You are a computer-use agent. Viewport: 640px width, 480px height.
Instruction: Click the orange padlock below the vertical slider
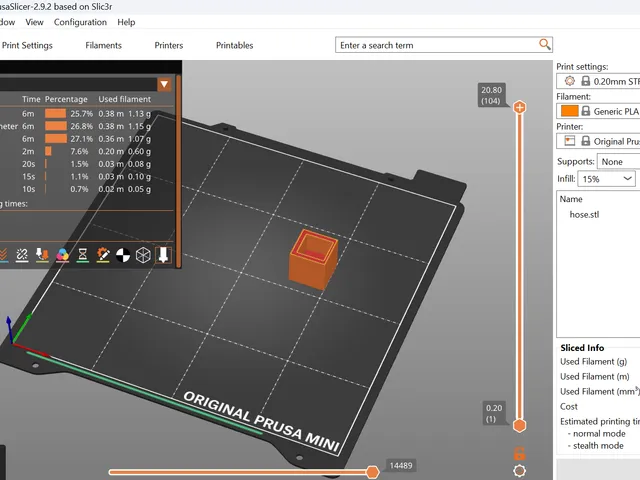point(519,453)
